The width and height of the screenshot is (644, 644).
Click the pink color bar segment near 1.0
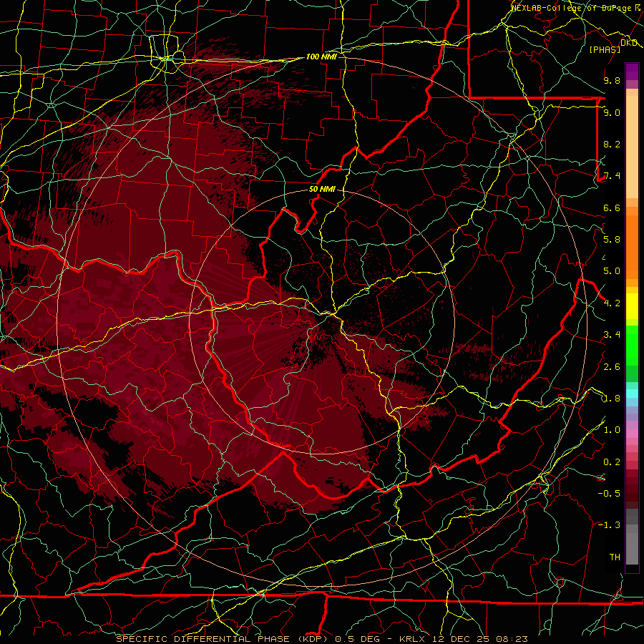pyautogui.click(x=632, y=434)
